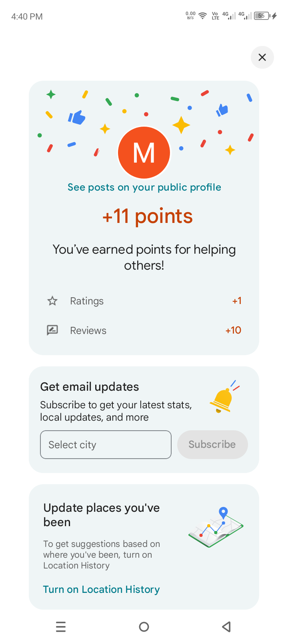
Task: Tap the battery indicator in status bar
Action: (x=262, y=16)
